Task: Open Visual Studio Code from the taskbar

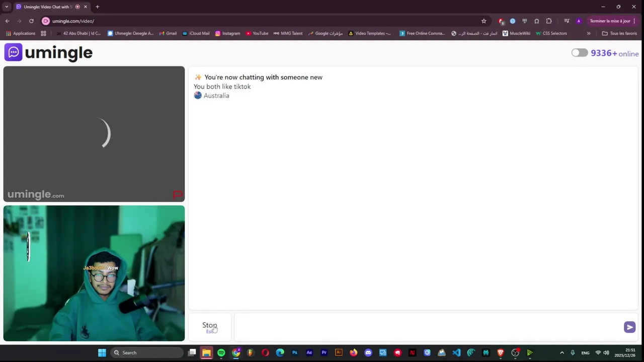Action: pyautogui.click(x=456, y=352)
